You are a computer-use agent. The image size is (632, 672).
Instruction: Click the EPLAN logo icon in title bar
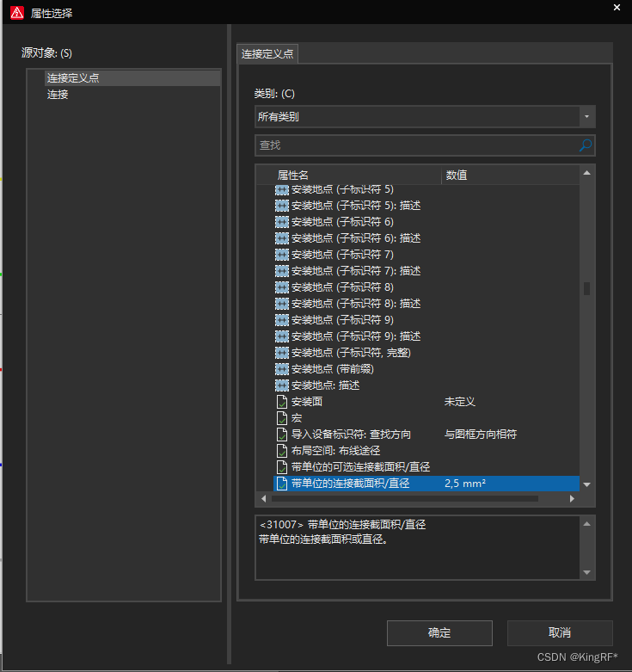(17, 12)
